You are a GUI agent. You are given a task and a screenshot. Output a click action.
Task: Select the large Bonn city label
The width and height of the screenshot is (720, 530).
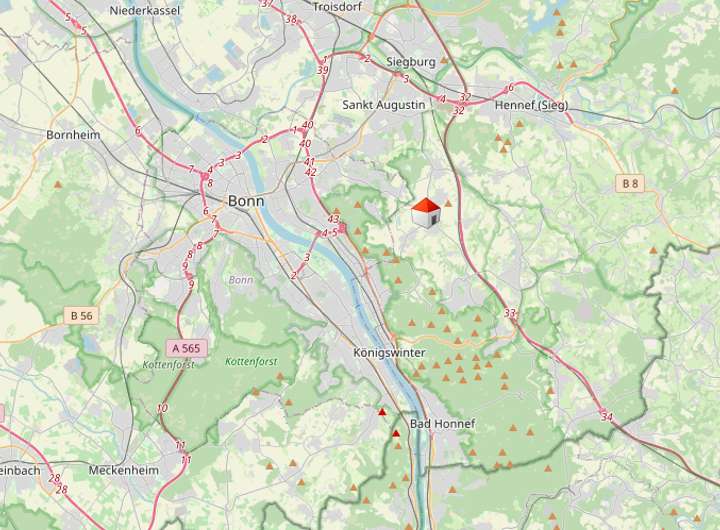pyautogui.click(x=246, y=201)
